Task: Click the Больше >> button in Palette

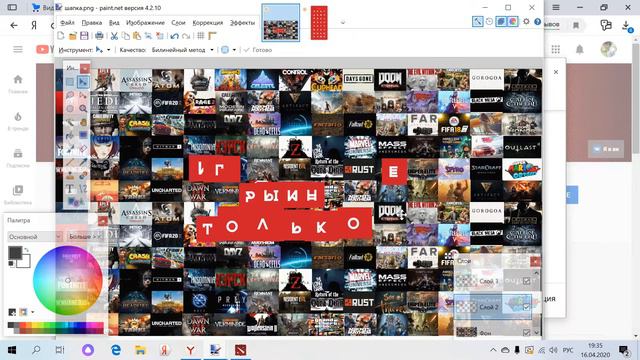Action: pyautogui.click(x=85, y=236)
